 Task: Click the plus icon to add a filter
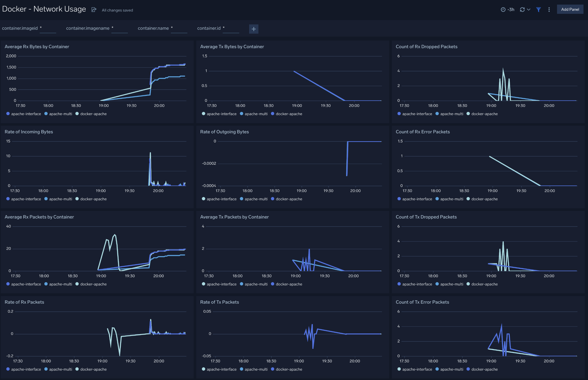[254, 29]
